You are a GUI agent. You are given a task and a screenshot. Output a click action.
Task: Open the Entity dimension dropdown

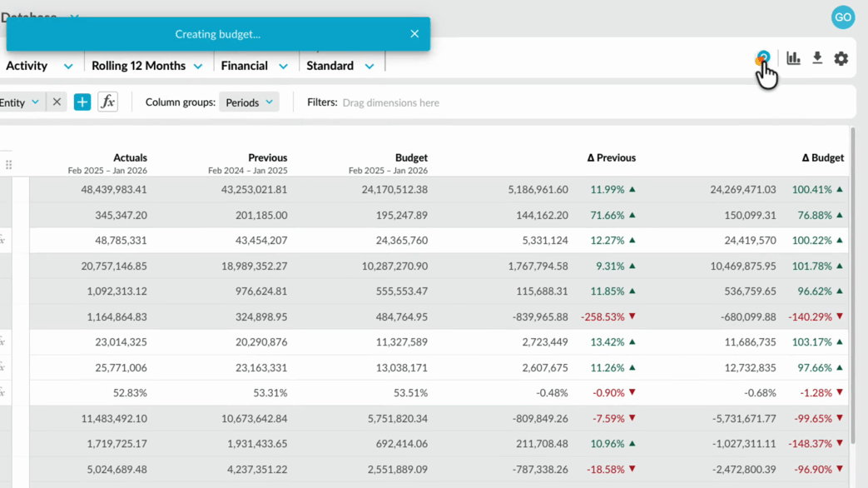(x=20, y=102)
